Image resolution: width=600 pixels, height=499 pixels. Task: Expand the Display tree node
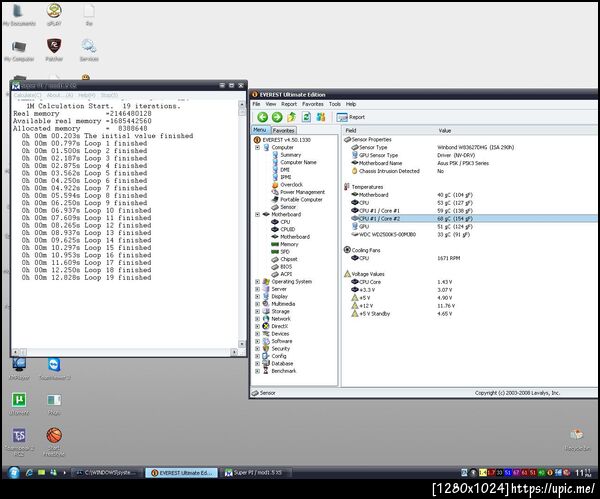(x=258, y=297)
